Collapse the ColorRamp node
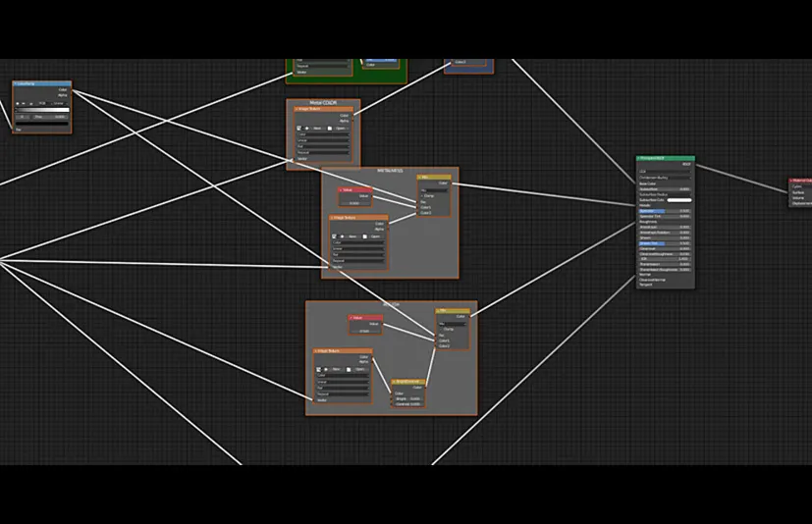The height and width of the screenshot is (524, 812). [15, 83]
